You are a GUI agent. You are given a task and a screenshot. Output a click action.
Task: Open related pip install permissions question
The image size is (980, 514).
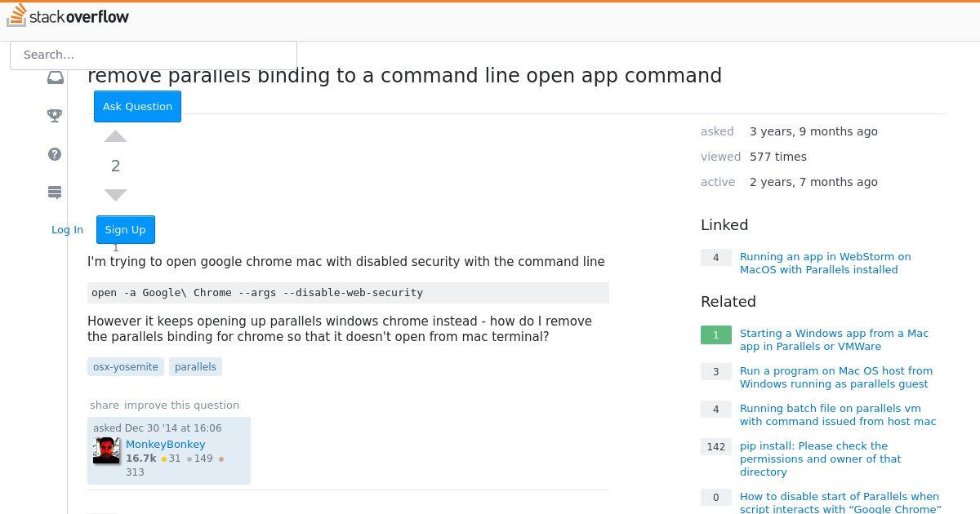[x=820, y=459]
